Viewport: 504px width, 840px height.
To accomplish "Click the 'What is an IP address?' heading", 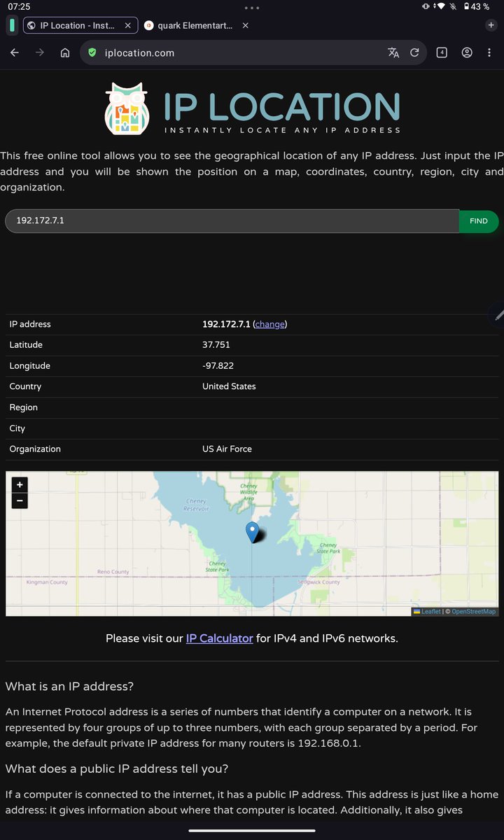I will (69, 686).
